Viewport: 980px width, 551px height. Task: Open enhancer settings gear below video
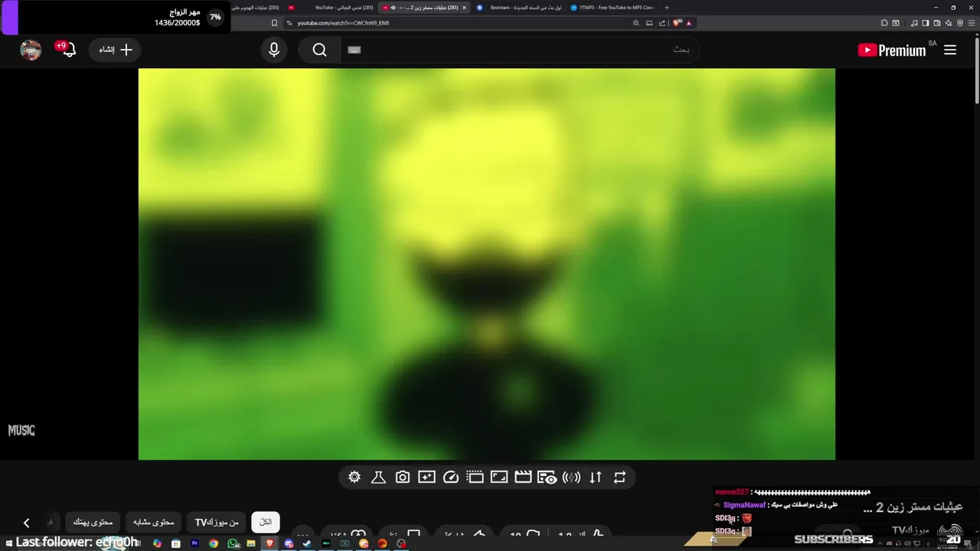(354, 477)
